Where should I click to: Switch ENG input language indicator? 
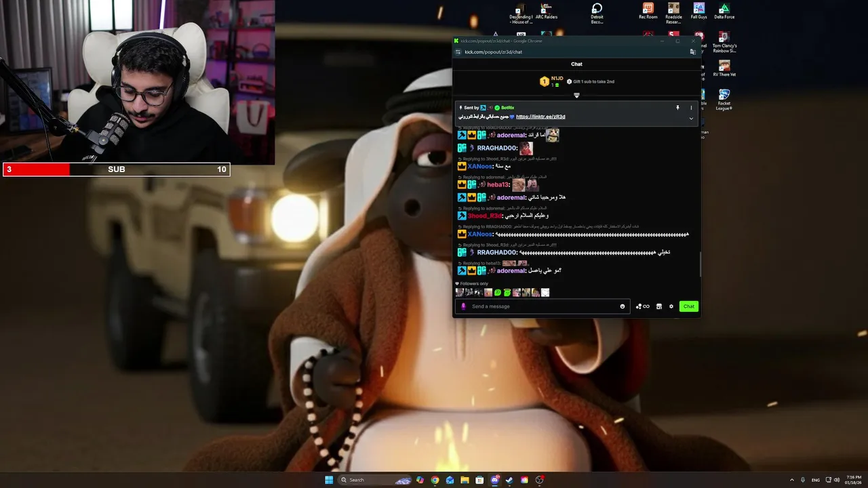click(x=816, y=480)
